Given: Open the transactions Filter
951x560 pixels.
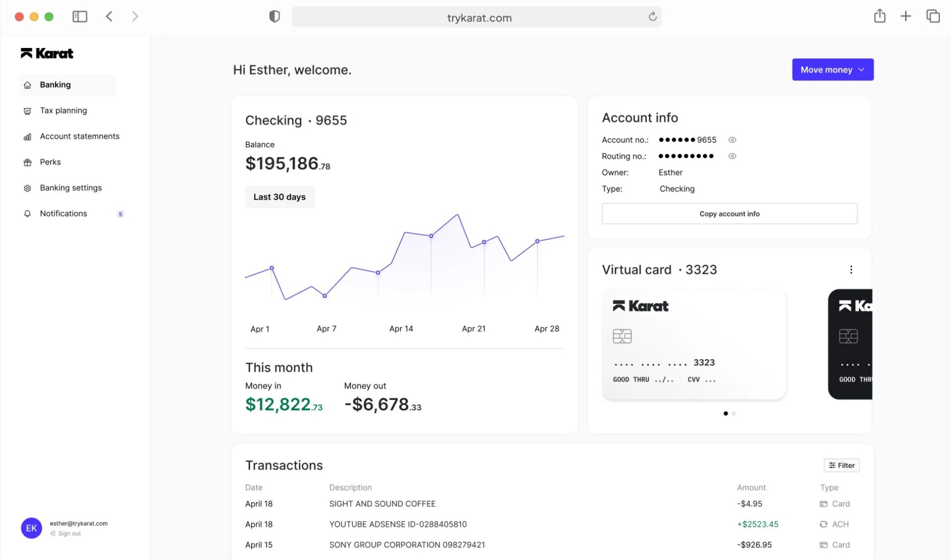Looking at the screenshot, I should click(x=842, y=465).
